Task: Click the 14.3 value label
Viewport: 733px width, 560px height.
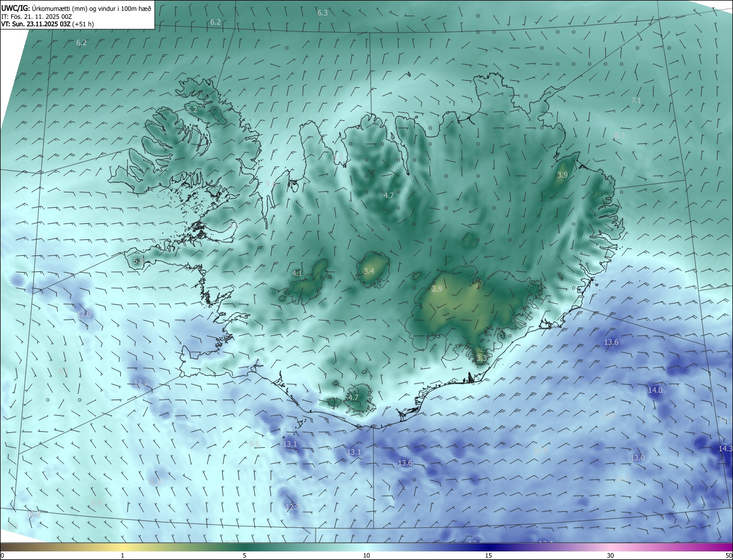Action: coord(725,448)
